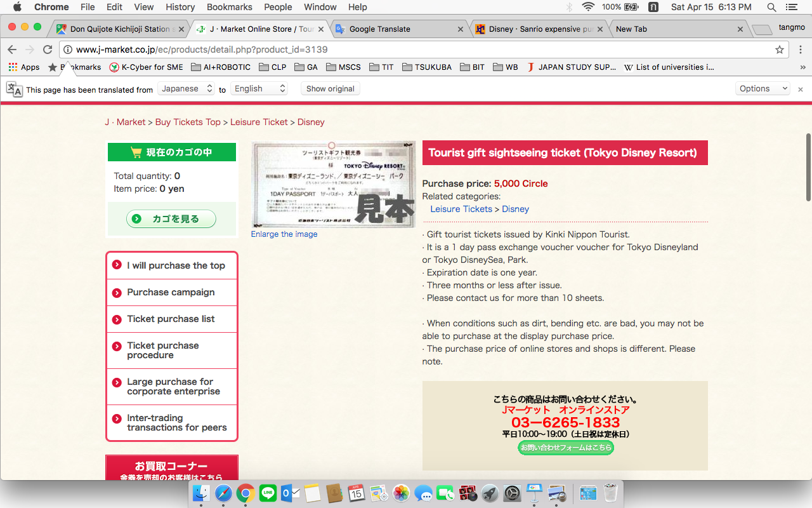Open Leisure Tickets category link
Image resolution: width=812 pixels, height=508 pixels.
(x=461, y=209)
